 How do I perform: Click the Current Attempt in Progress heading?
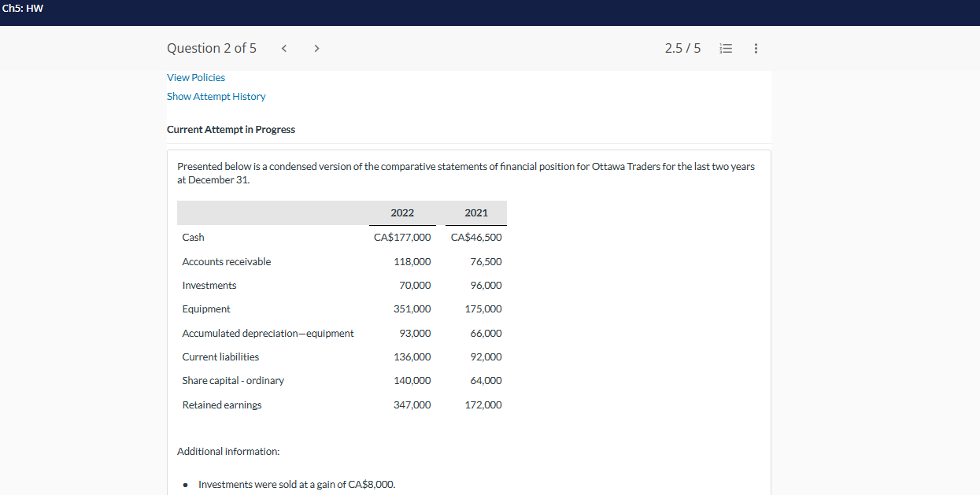tap(231, 129)
